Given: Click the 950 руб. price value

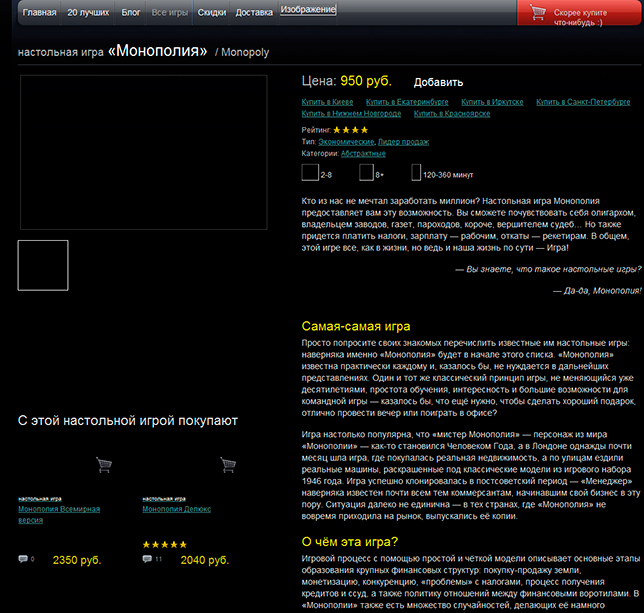Looking at the screenshot, I should point(366,81).
